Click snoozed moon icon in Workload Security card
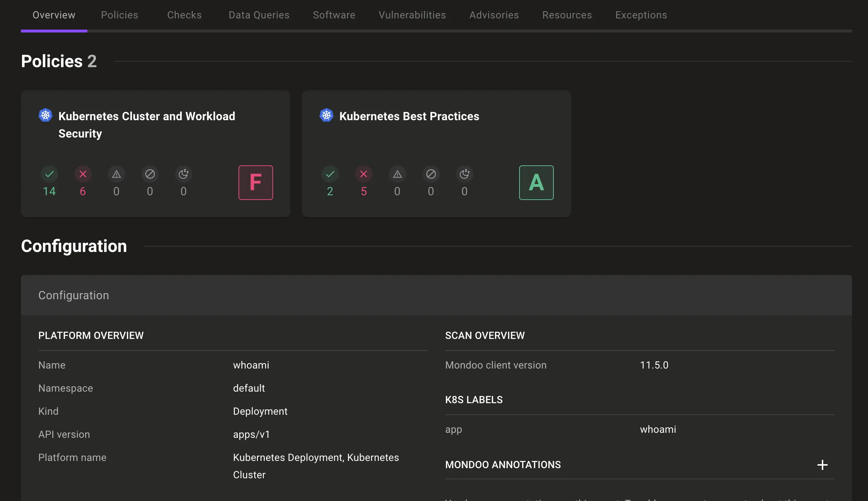 (184, 174)
